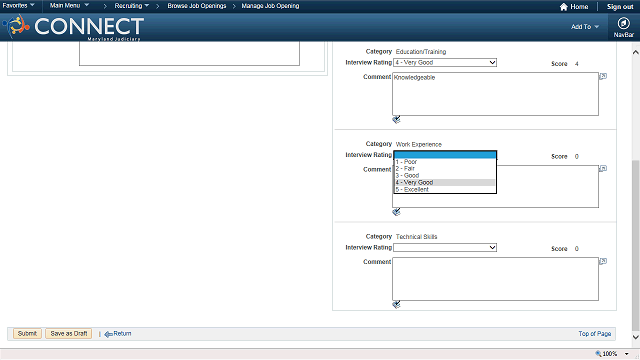The width and height of the screenshot is (640, 360).
Task: Open the Favorites menu
Action: pyautogui.click(x=18, y=5)
